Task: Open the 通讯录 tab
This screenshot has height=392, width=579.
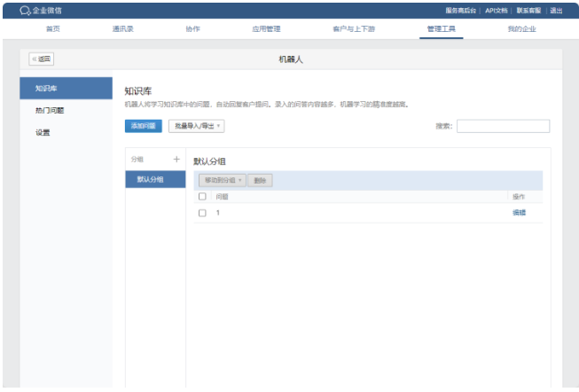Action: tap(123, 29)
